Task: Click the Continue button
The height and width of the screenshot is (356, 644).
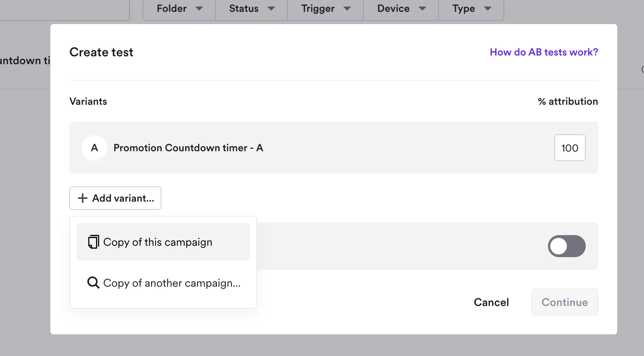Action: 564,302
